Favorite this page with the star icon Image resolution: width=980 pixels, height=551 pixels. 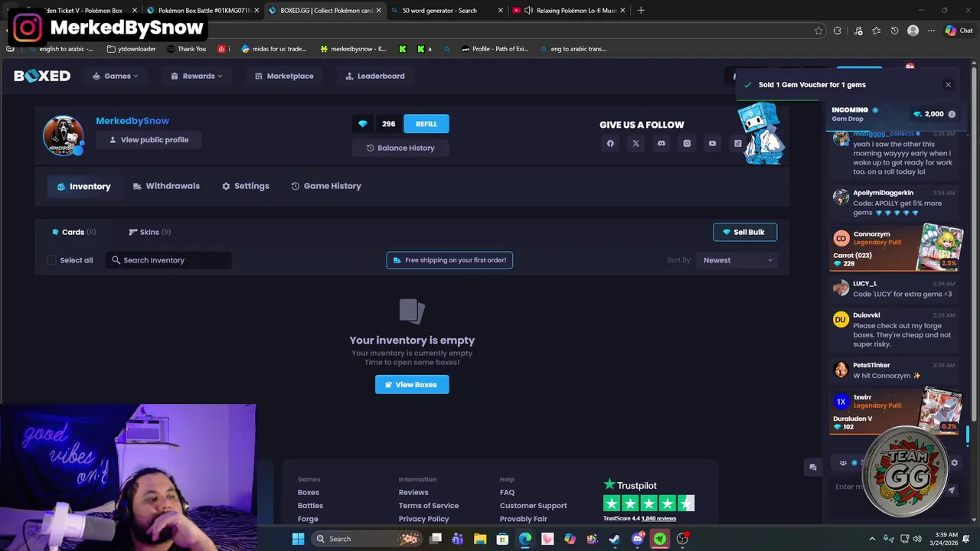(818, 31)
